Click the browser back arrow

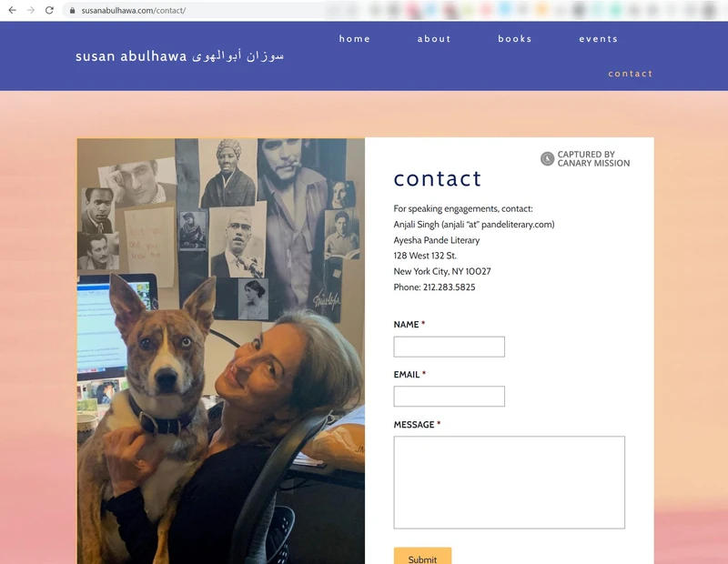(13, 10)
